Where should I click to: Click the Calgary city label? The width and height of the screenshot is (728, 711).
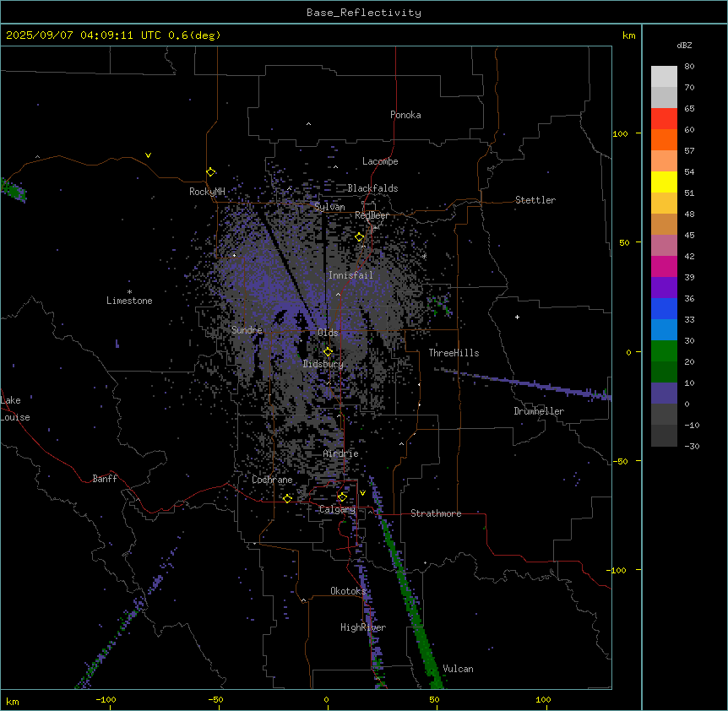(x=337, y=509)
